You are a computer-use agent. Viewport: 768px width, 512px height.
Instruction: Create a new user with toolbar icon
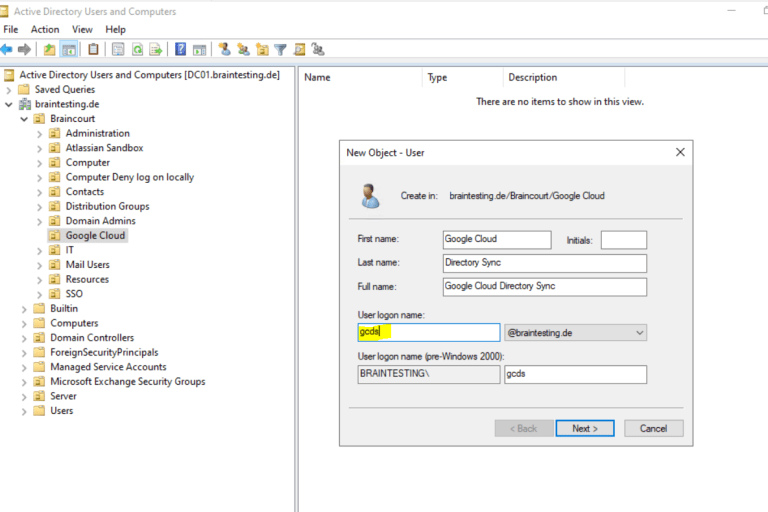(x=225, y=49)
